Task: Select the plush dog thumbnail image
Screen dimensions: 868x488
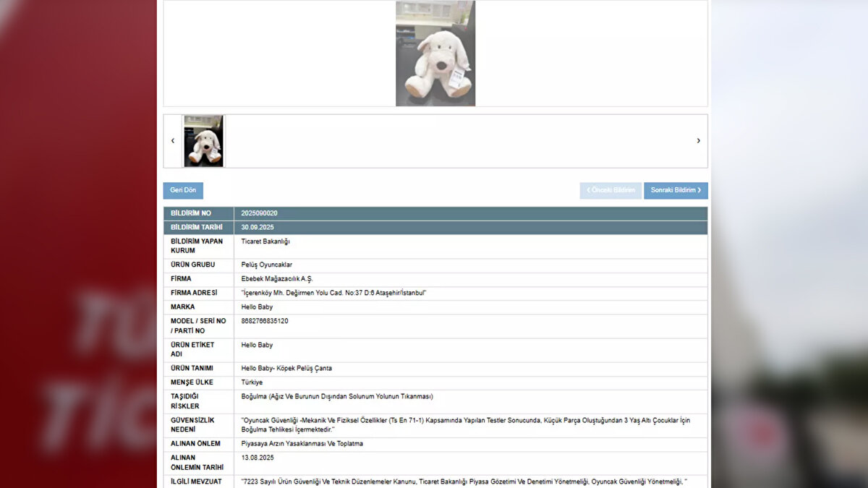Action: coord(203,141)
